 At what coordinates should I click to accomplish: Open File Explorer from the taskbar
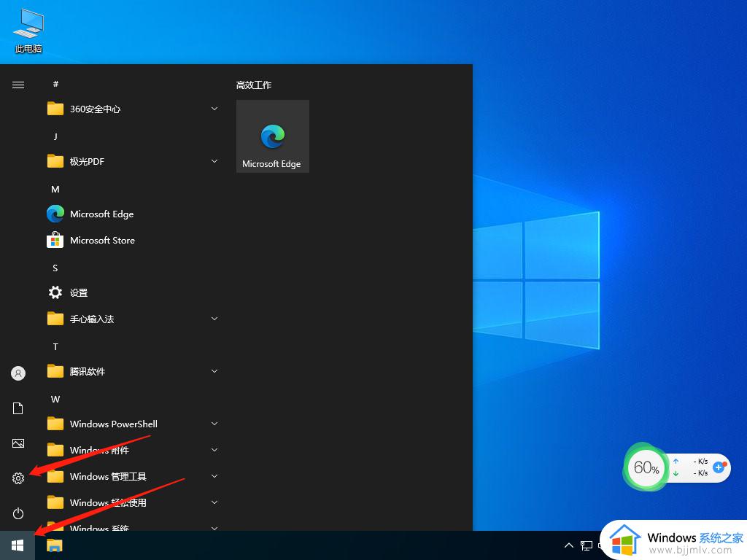[55, 545]
